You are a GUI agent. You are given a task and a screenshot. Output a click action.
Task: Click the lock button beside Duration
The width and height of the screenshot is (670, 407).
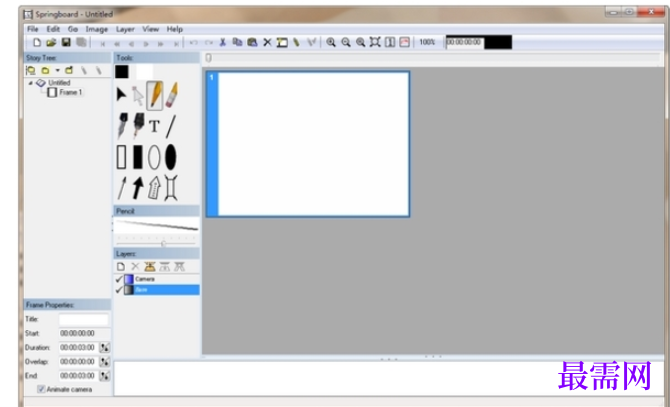(105, 348)
